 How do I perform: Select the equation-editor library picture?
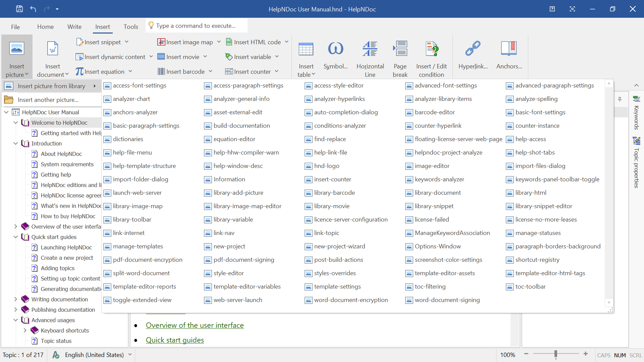234,139
